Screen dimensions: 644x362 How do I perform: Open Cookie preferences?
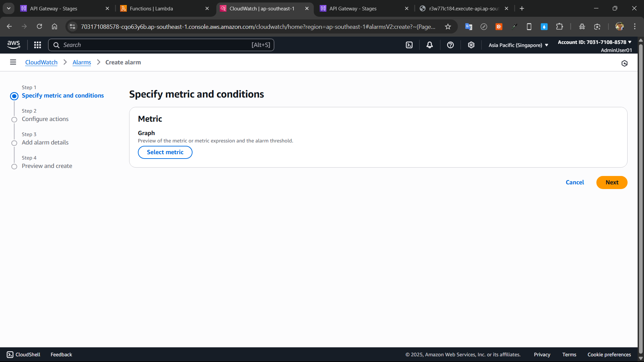[x=609, y=355]
